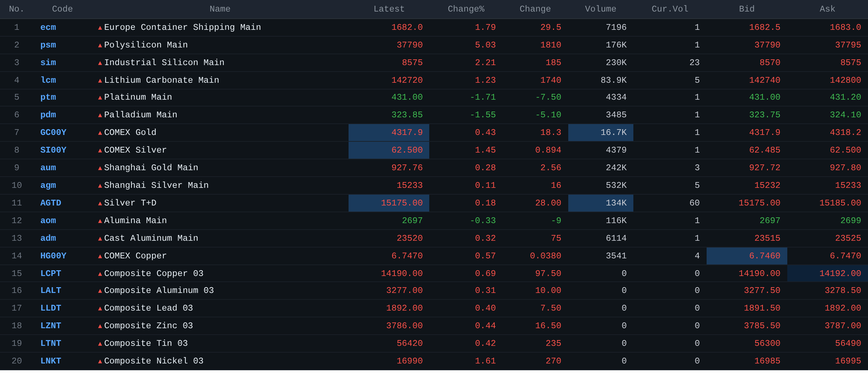Open the HG00Y code link

pos(53,256)
